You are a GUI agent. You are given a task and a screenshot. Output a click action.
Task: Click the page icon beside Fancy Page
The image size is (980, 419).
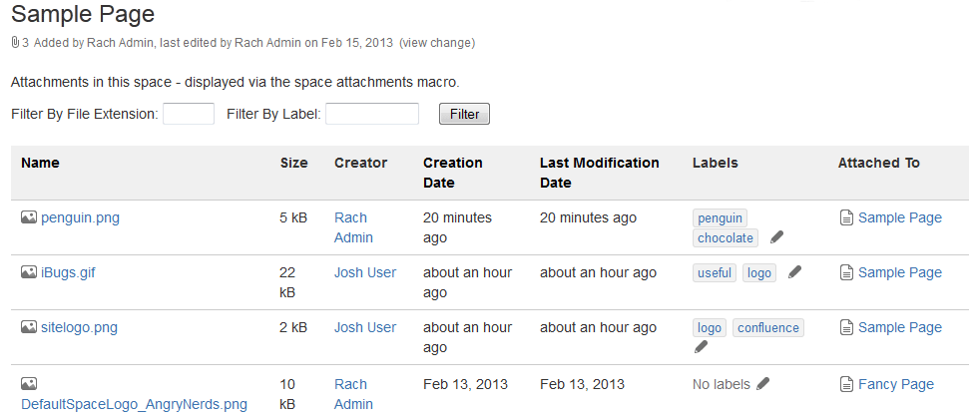point(846,384)
